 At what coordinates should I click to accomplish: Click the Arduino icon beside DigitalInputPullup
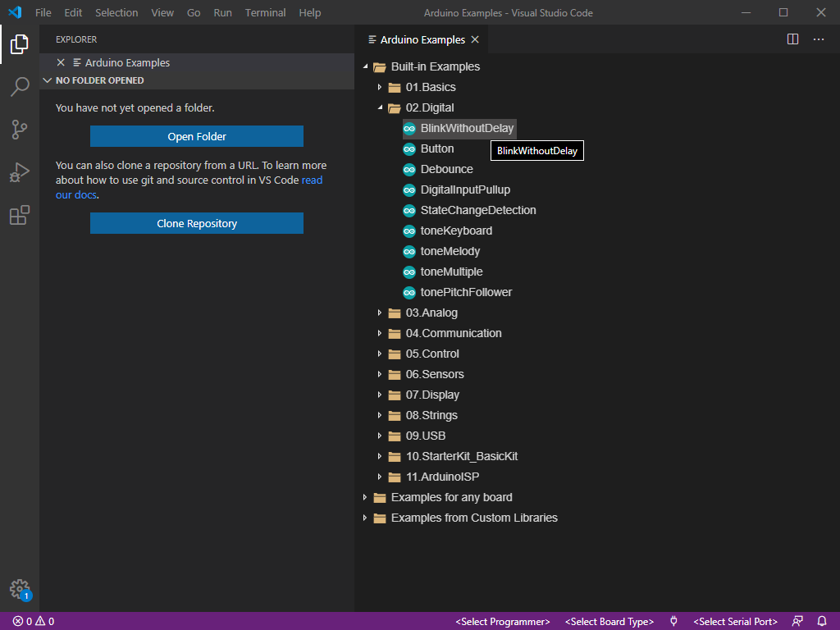[x=409, y=189]
